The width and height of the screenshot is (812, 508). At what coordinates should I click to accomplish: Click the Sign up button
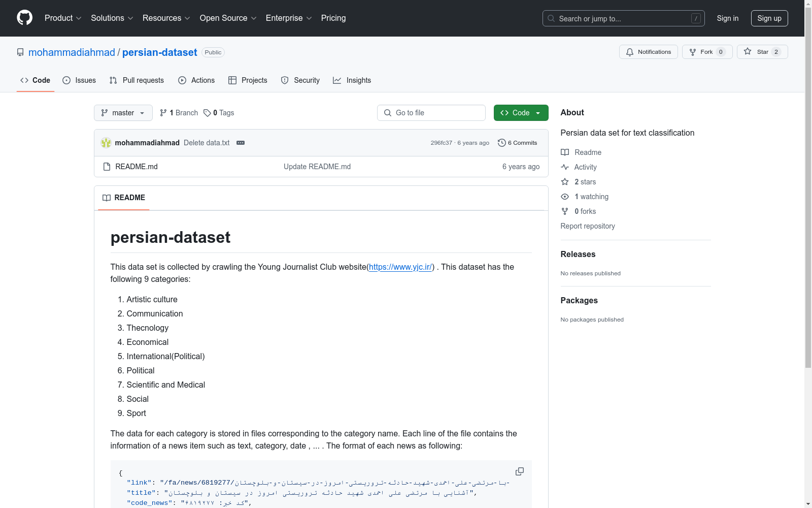coord(769,18)
